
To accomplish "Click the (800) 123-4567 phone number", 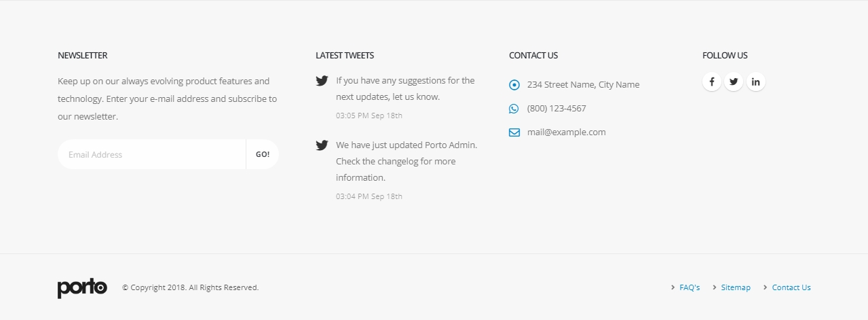I will coord(556,109).
